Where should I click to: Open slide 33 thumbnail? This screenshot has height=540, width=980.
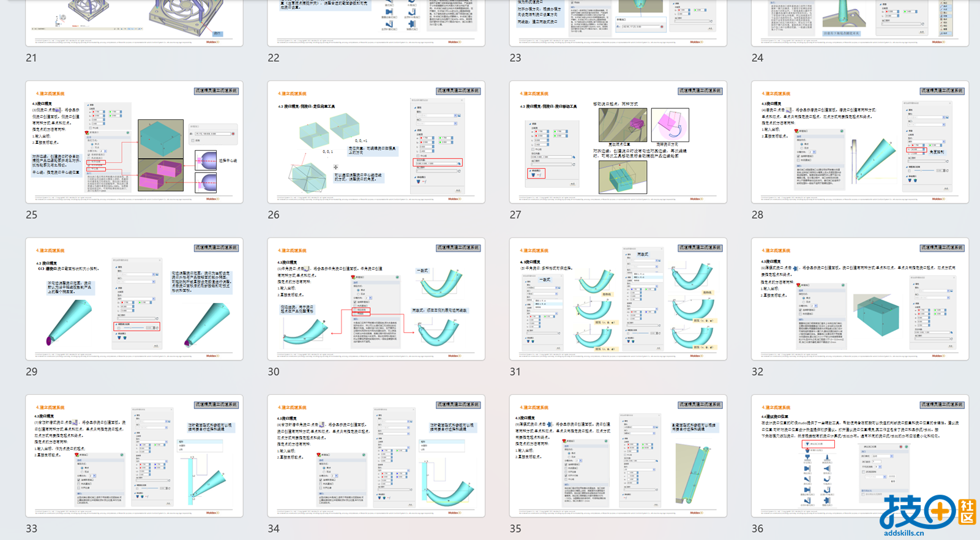point(134,456)
